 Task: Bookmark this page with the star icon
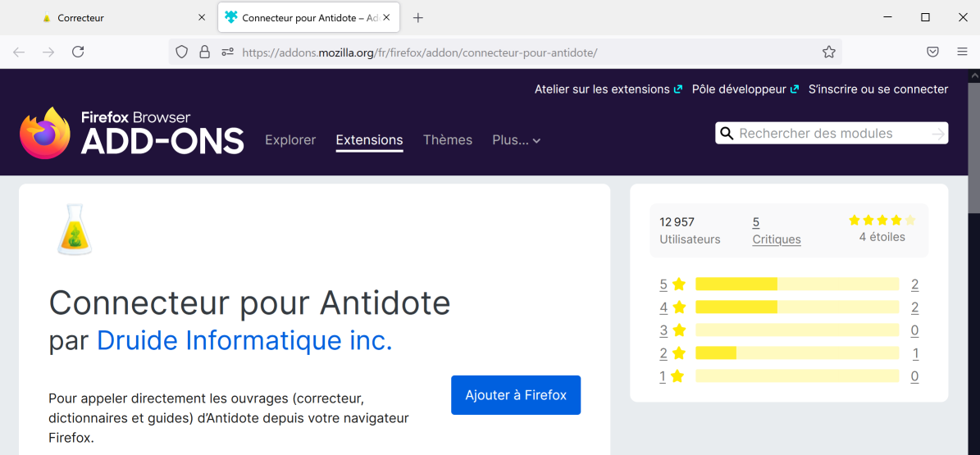click(828, 52)
